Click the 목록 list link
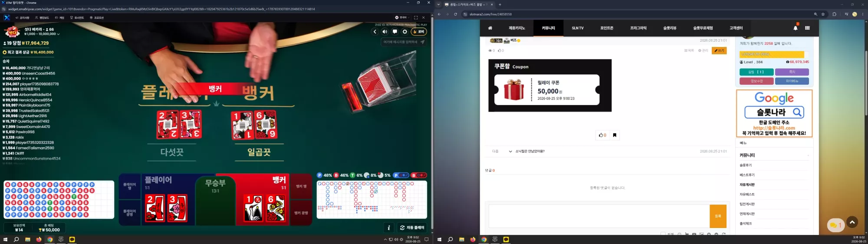The height and width of the screenshot is (244, 868). click(689, 50)
